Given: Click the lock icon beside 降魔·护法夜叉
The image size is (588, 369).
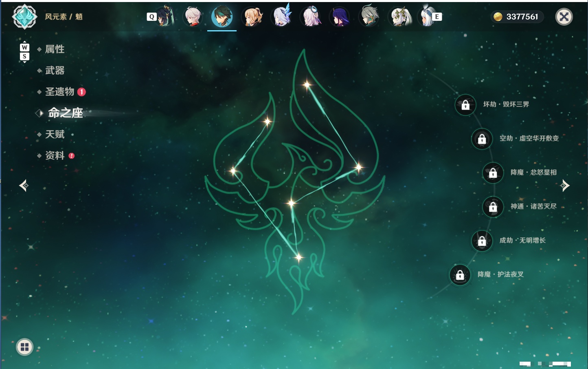Looking at the screenshot, I should pos(460,275).
